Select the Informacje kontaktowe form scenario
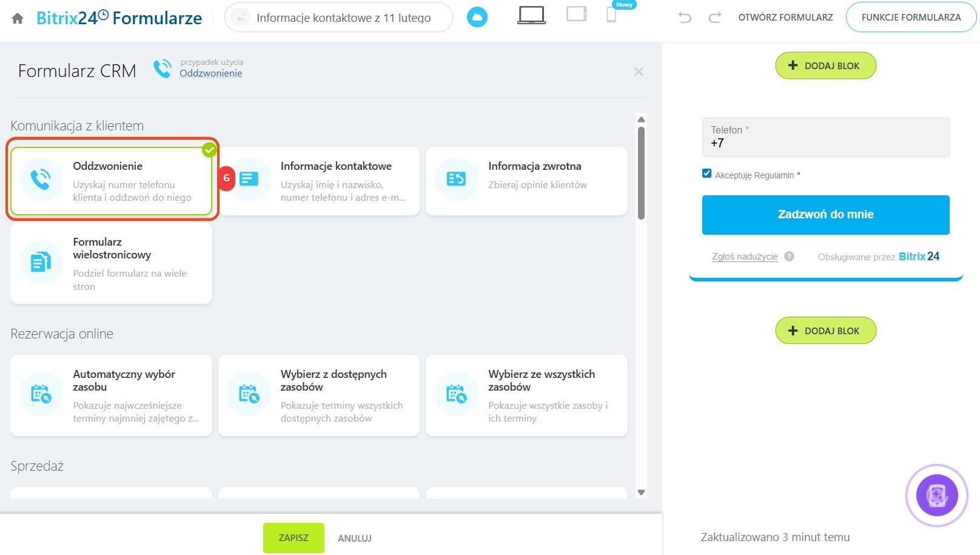The image size is (980, 555). point(319,181)
